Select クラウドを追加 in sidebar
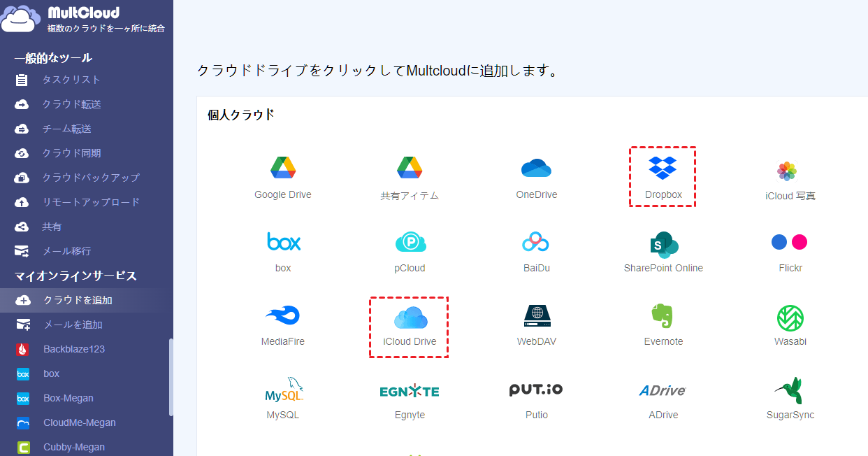The image size is (868, 456). click(78, 300)
